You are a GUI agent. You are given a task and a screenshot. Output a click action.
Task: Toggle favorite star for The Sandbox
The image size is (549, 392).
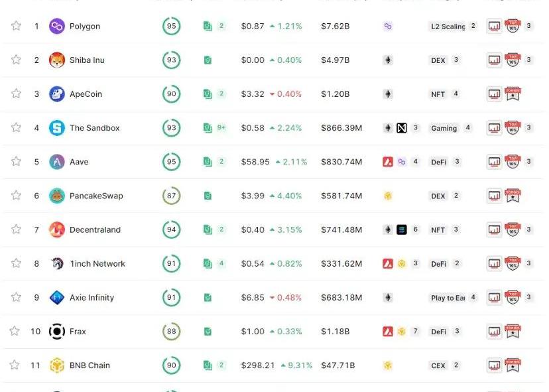tap(16, 128)
